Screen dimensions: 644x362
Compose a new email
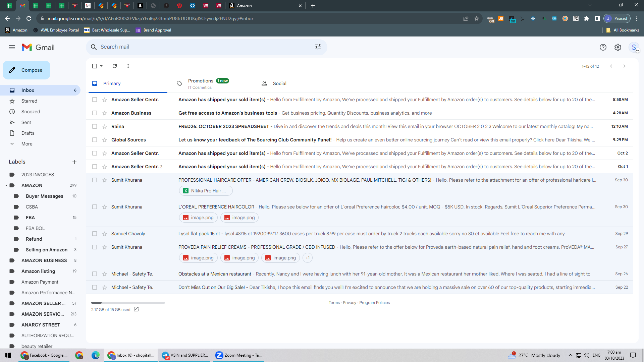click(x=26, y=70)
